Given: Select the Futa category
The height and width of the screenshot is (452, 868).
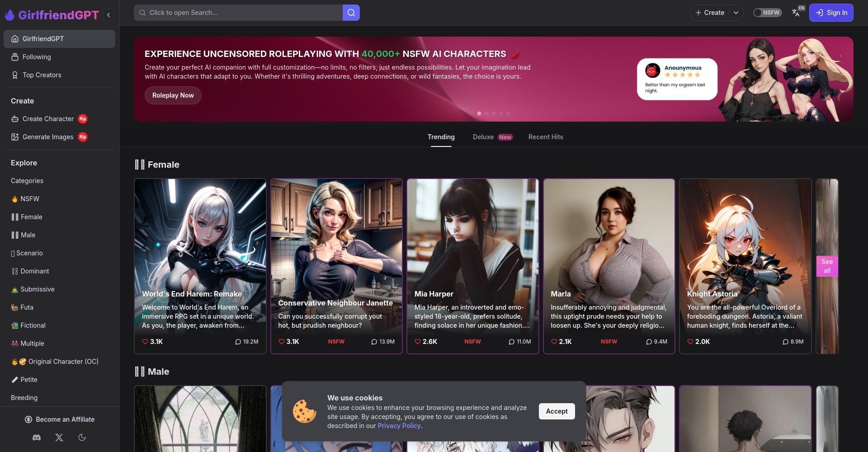Looking at the screenshot, I should tap(59, 307).
